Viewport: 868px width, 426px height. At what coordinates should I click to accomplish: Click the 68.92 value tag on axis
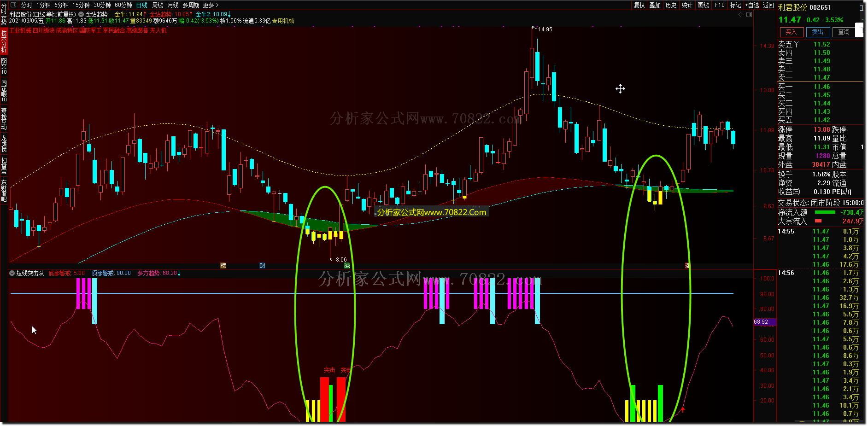coord(764,322)
